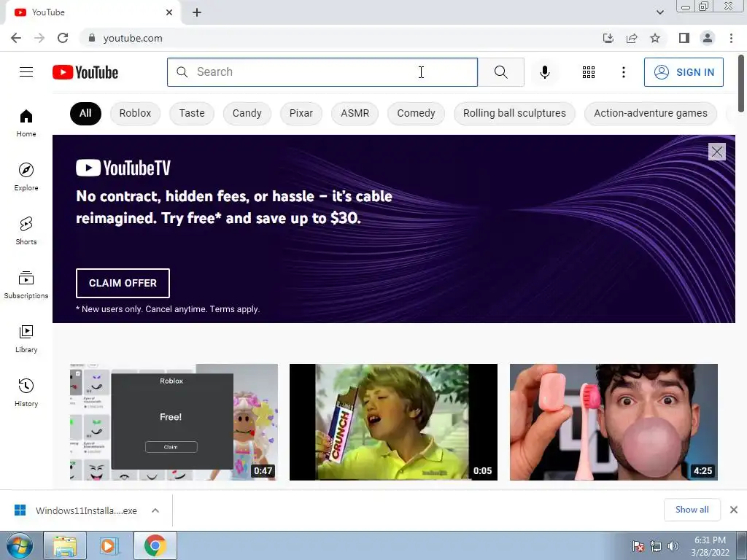Click the CLAIM OFFER button

123,283
